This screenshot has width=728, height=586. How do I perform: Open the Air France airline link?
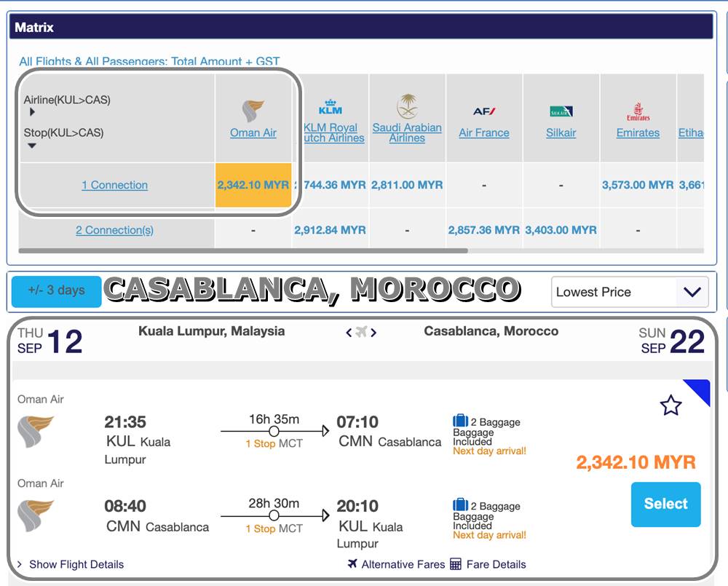(484, 132)
